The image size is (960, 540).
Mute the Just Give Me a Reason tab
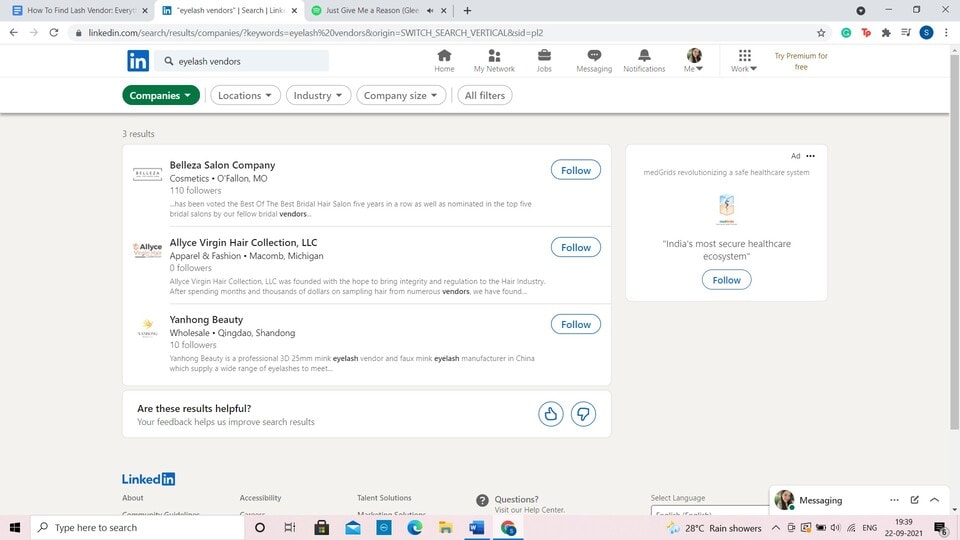(430, 10)
